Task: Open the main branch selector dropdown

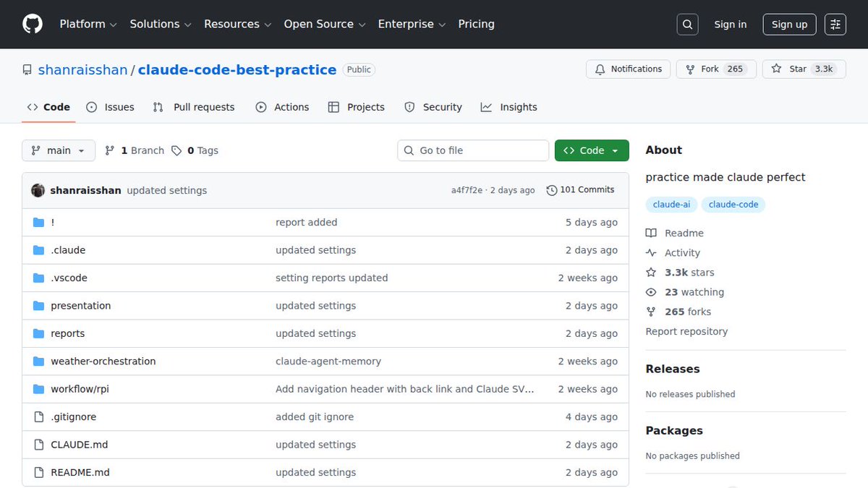Action: [59, 150]
